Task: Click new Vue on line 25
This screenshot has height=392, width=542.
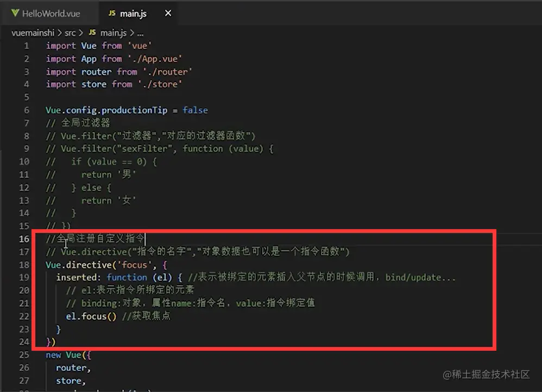Action: [64, 355]
